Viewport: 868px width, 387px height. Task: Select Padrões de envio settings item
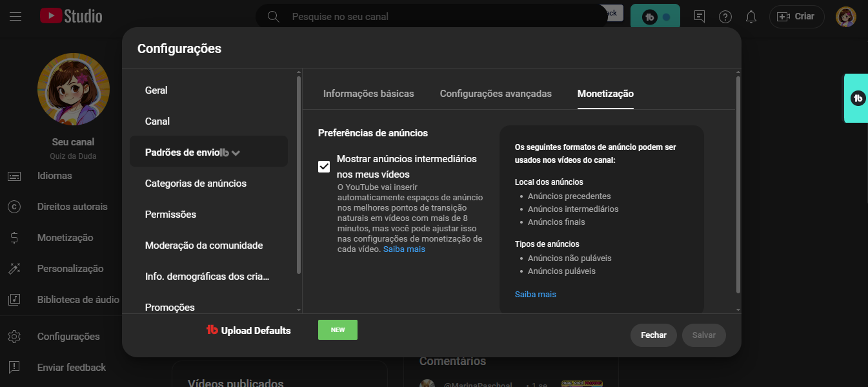coord(208,152)
